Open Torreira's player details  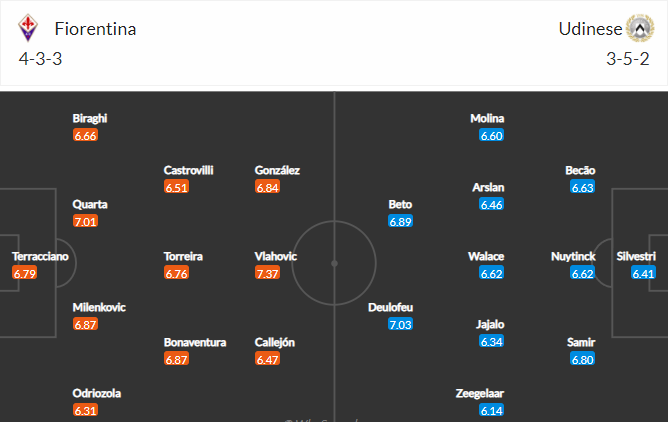(183, 256)
